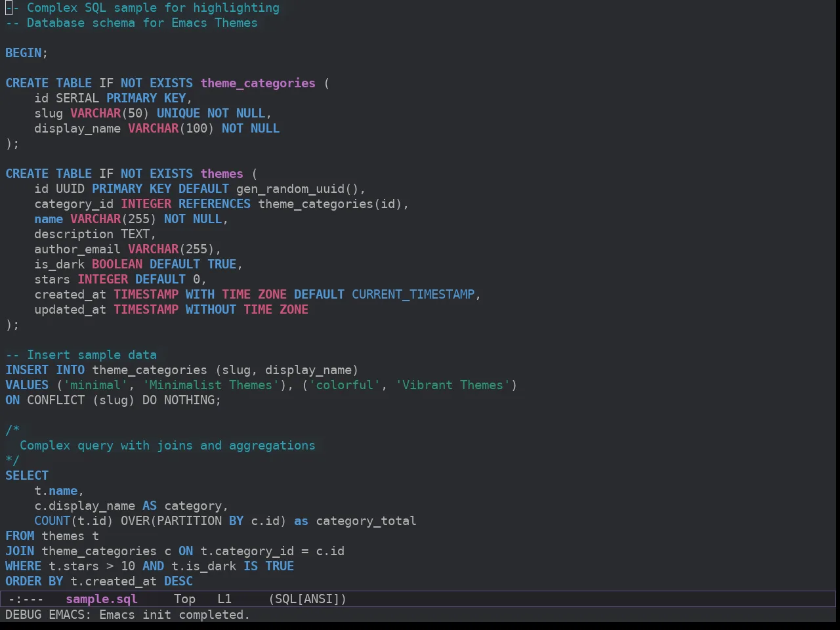Click the WITHOUT keyword on updated_at line
The height and width of the screenshot is (630, 840).
pyautogui.click(x=211, y=310)
